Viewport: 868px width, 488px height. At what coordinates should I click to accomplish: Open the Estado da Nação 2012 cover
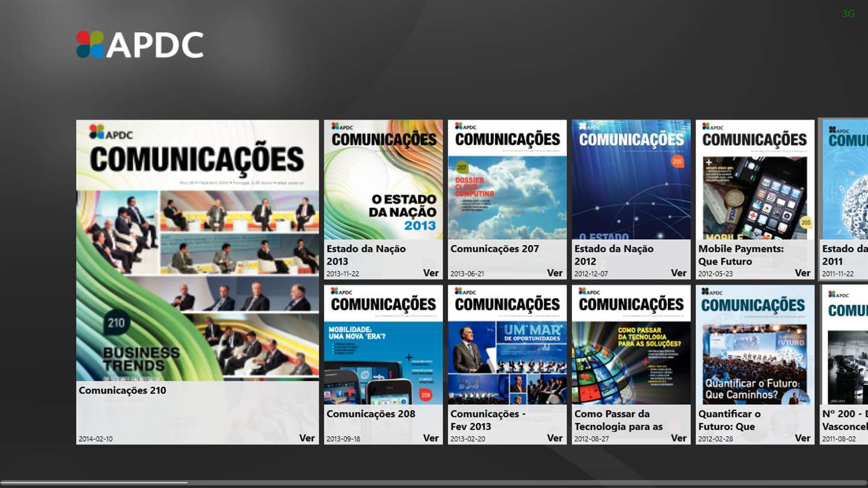coord(631,180)
